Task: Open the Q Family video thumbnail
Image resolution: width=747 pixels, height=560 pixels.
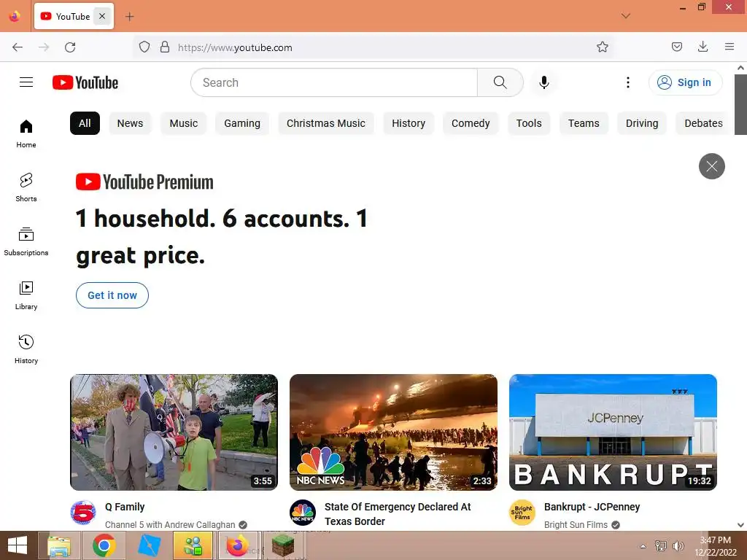Action: (174, 432)
